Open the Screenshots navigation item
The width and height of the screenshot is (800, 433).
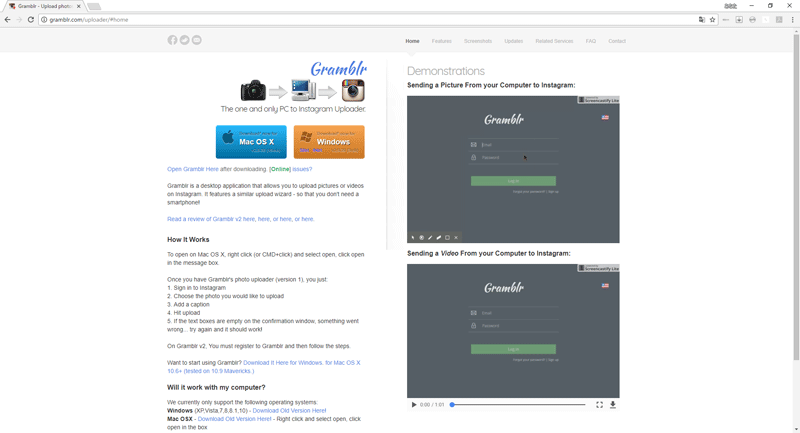pos(478,41)
